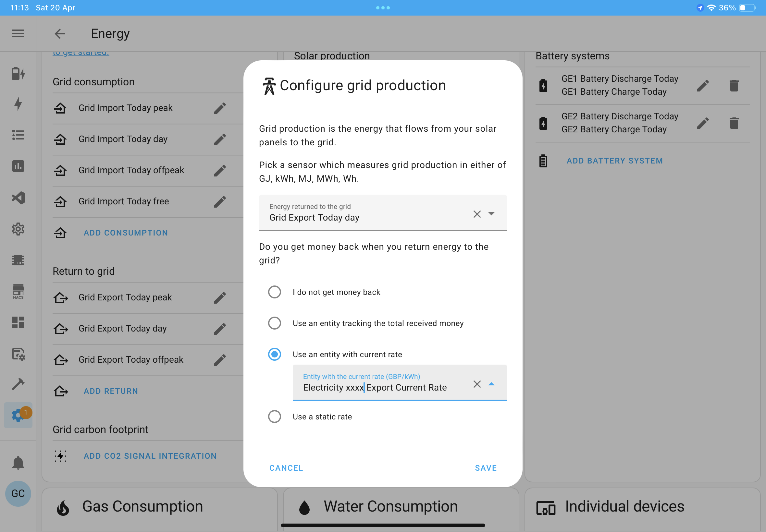Select 'Use an entity with current rate'
The height and width of the screenshot is (532, 766).
275,354
